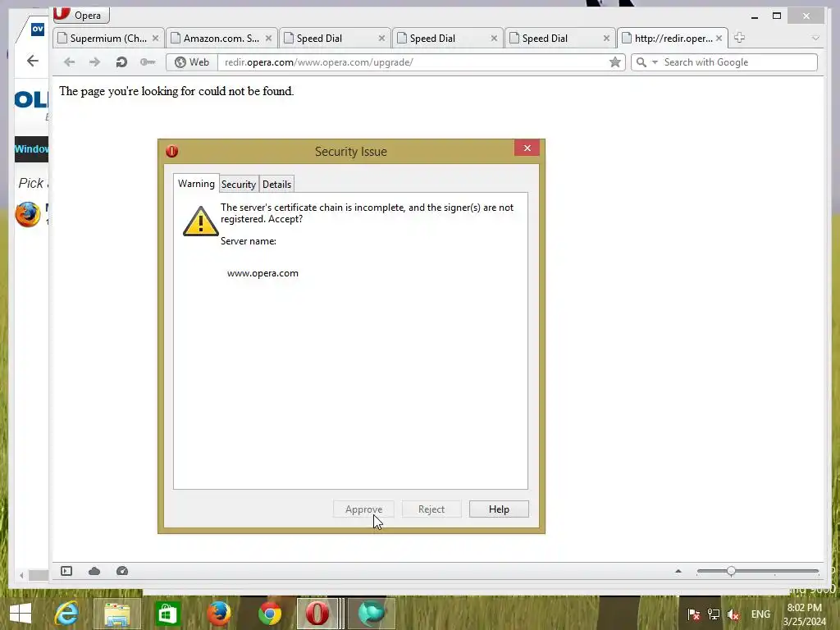Close the Security Issue dialog
Image resolution: width=840 pixels, height=630 pixels.
click(x=527, y=148)
